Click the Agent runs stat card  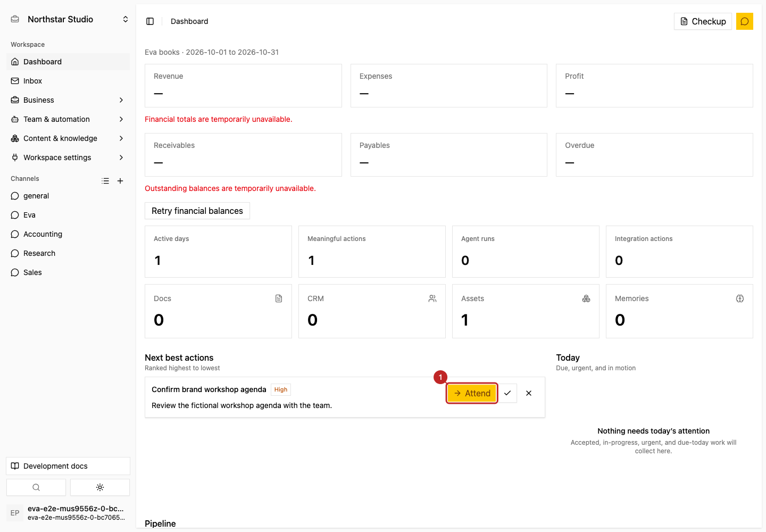pos(526,252)
